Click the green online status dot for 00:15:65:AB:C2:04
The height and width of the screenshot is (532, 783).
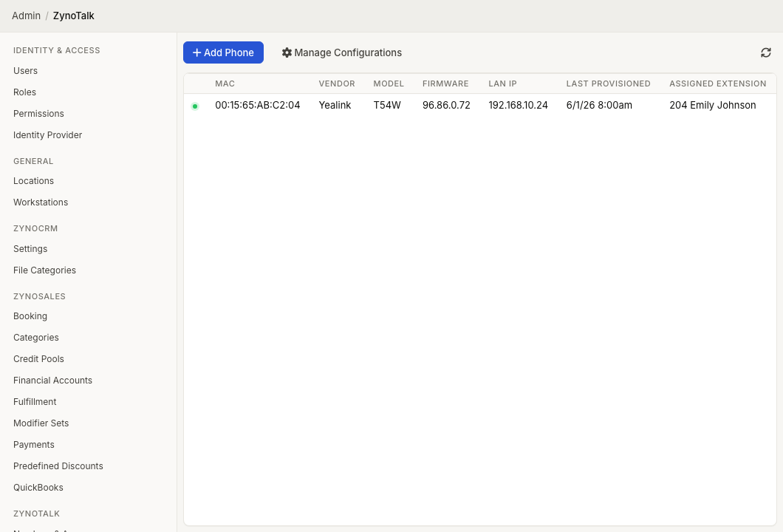[195, 106]
